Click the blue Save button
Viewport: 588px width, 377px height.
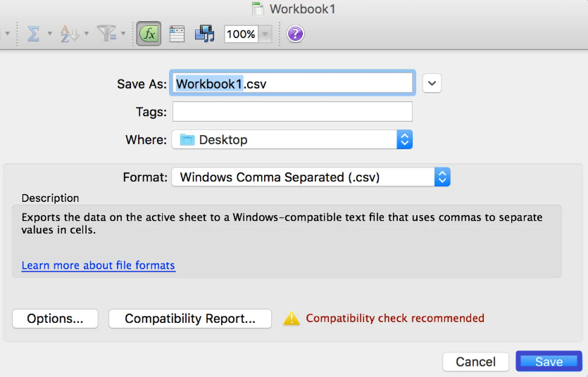tap(549, 362)
